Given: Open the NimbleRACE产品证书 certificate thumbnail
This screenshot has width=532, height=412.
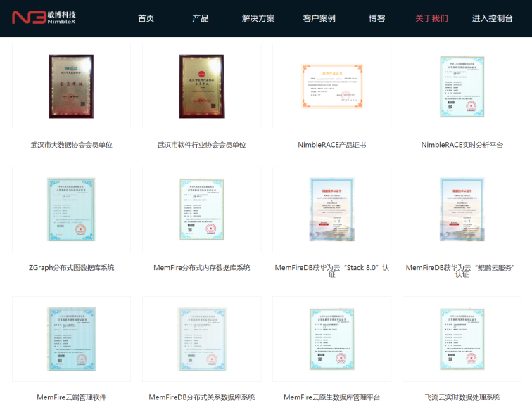Looking at the screenshot, I should coord(332,86).
